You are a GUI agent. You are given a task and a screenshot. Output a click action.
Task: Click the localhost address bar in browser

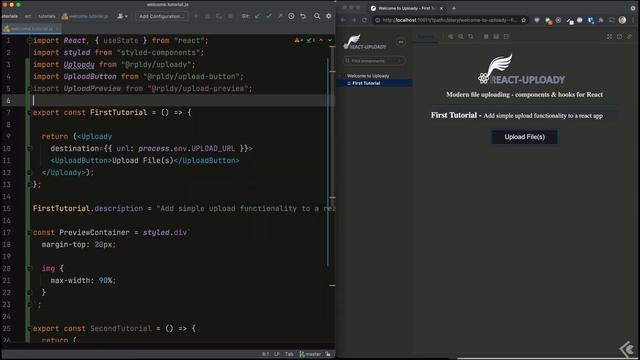(x=451, y=20)
